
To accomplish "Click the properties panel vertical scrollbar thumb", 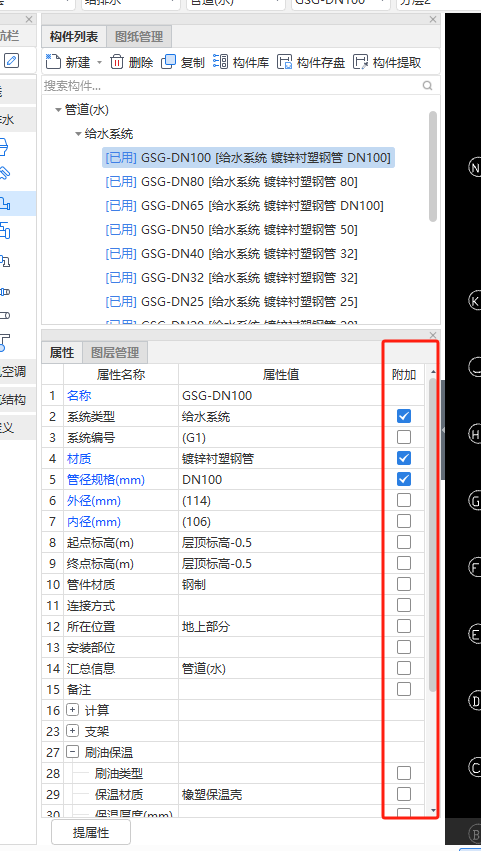I will [433, 535].
